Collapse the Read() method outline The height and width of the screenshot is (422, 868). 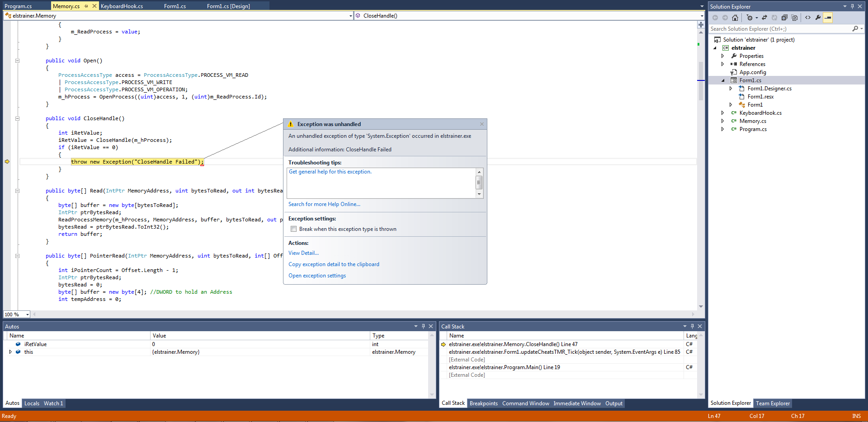point(17,191)
